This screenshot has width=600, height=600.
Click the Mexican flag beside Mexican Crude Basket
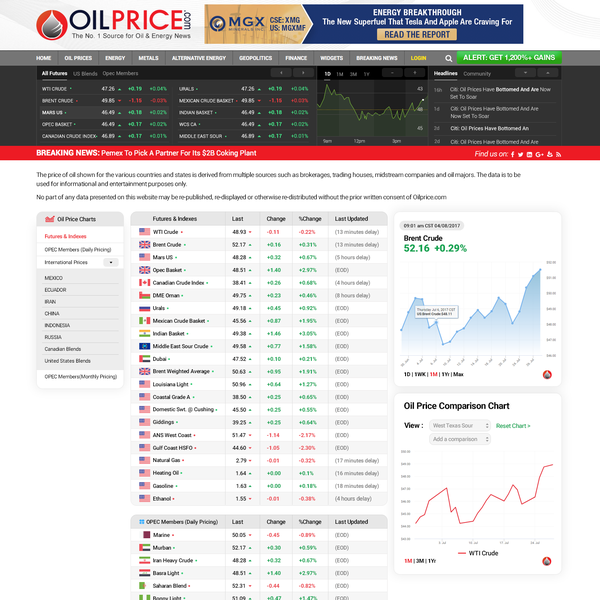(144, 321)
